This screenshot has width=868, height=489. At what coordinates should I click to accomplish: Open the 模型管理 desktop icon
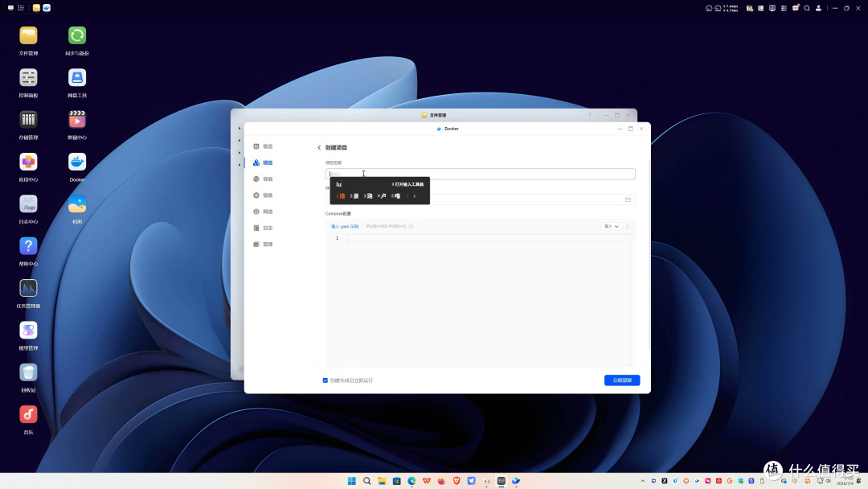point(28,331)
